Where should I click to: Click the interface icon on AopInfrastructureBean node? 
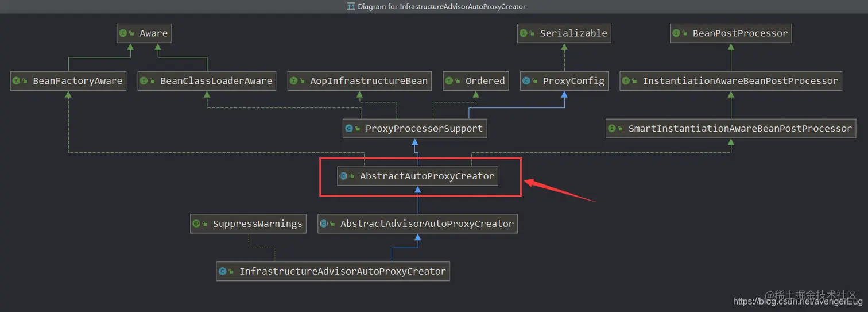pos(293,81)
